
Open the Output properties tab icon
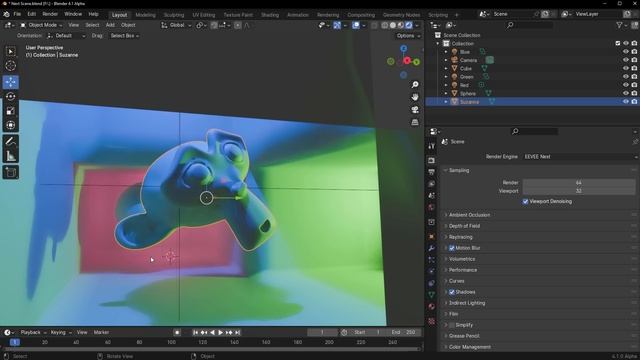431,172
